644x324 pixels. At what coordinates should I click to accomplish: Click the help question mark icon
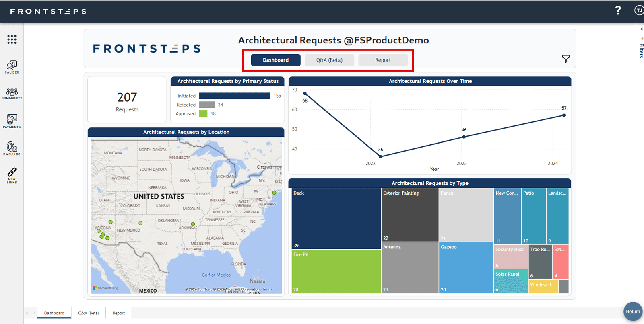618,10
